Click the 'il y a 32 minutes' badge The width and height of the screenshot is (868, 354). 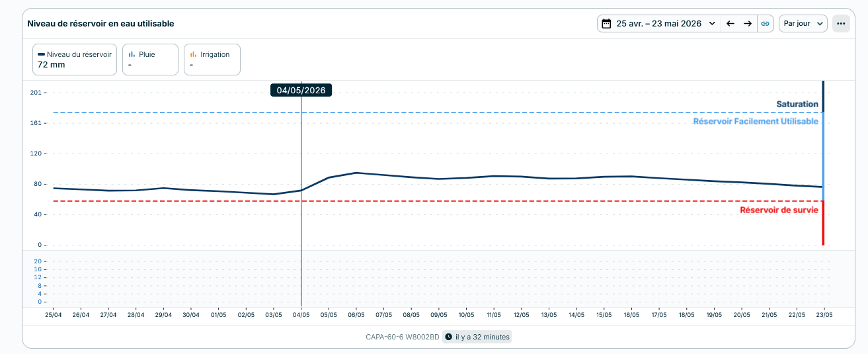pos(477,337)
